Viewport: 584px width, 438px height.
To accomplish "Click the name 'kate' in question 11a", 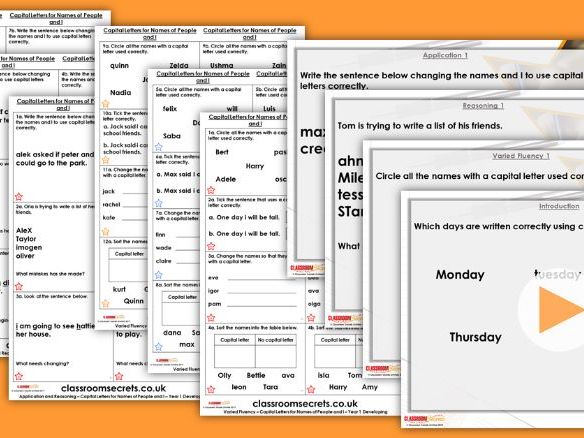I will tap(109, 218).
